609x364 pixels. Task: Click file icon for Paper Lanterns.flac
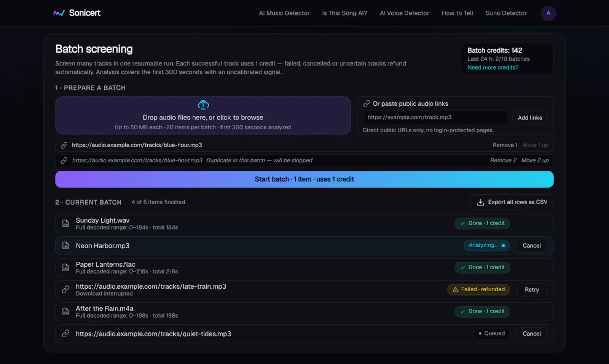[x=65, y=268]
